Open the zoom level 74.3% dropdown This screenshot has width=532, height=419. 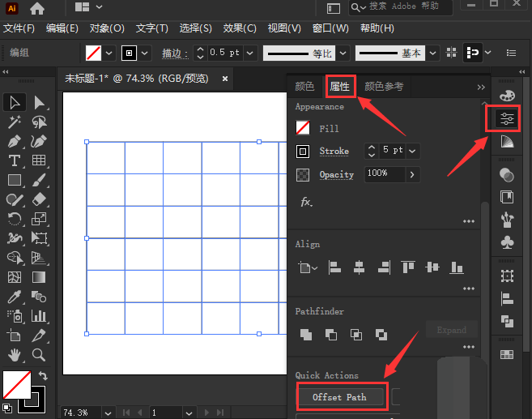click(x=108, y=413)
